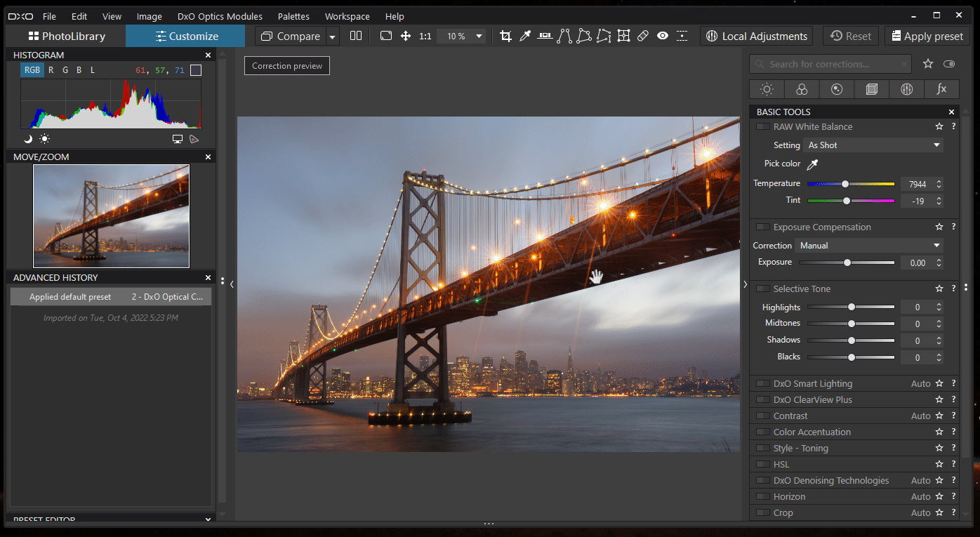This screenshot has height=537, width=980.
Task: Open the DxO Optics Modules menu
Action: [x=220, y=16]
